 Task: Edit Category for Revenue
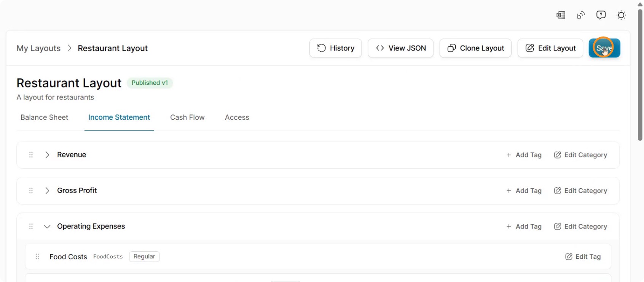pos(580,155)
